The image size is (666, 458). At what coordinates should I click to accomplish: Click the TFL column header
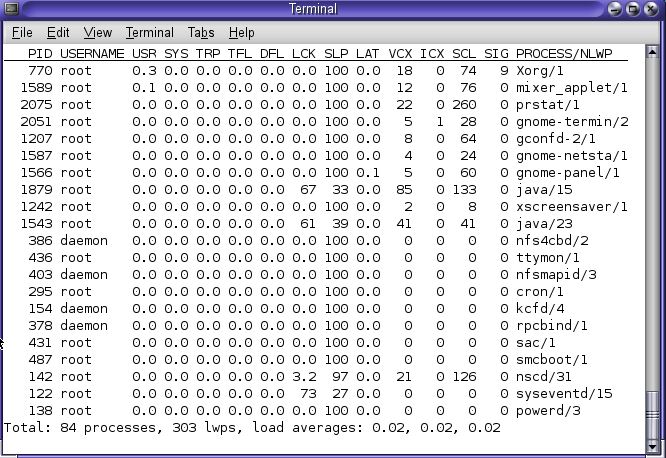coord(240,54)
